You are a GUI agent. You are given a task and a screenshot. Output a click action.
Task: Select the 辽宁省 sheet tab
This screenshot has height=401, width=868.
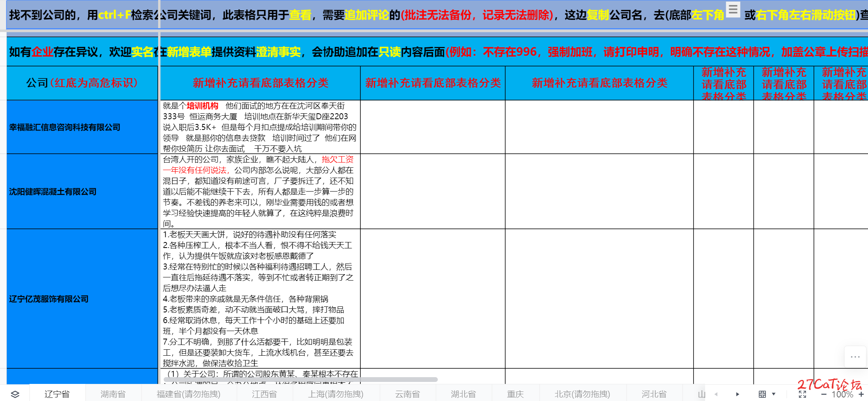[57, 394]
